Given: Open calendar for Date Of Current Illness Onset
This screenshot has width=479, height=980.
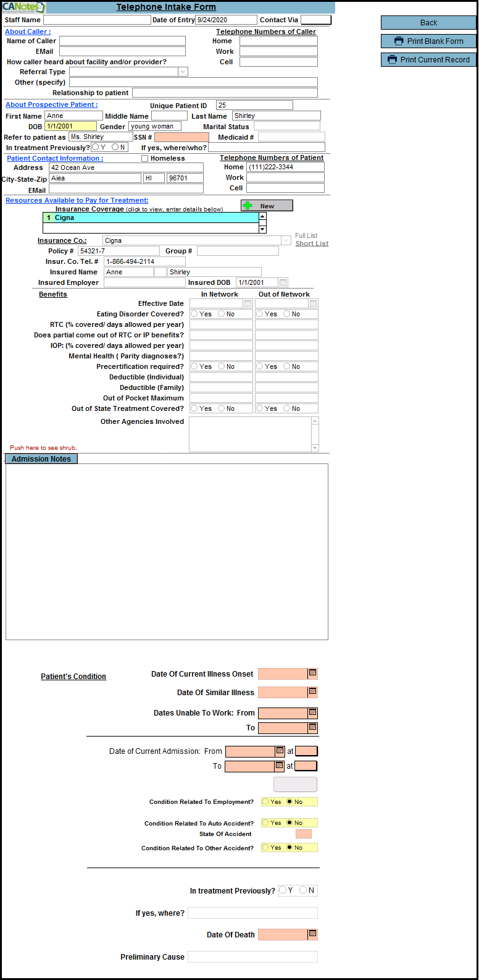Looking at the screenshot, I should click(x=312, y=673).
